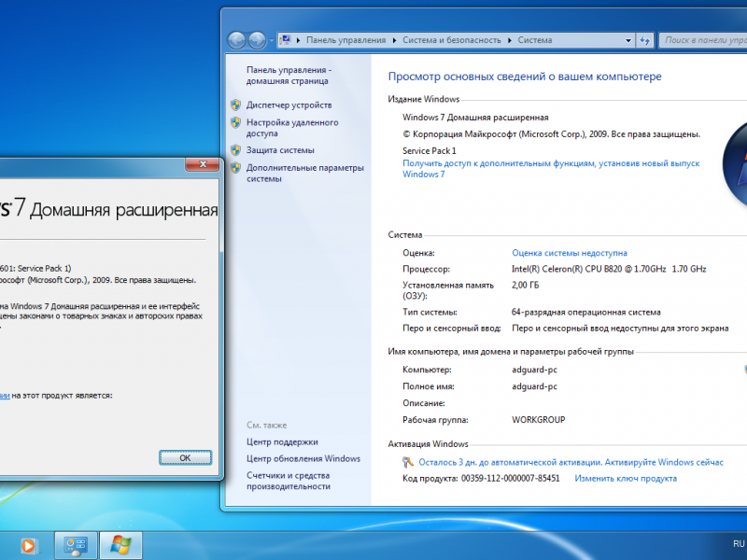Click the Control Panel taskbar button
Screen dimensions: 747x560
76,546
